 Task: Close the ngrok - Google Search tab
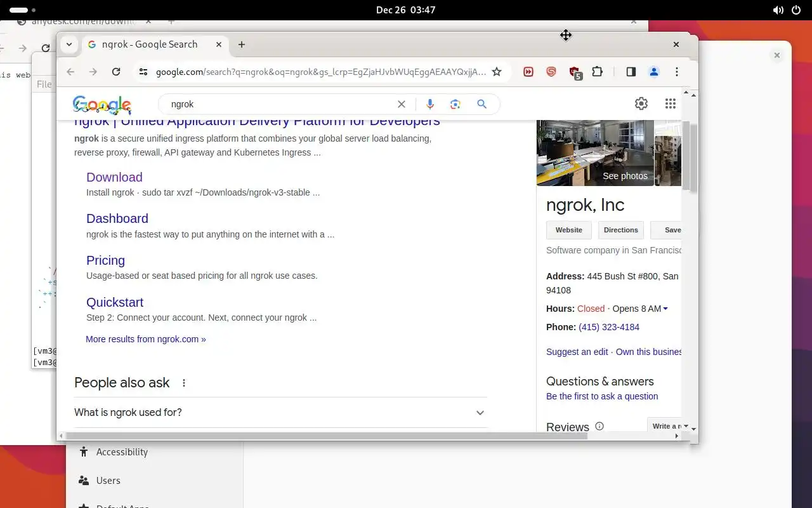(x=219, y=44)
